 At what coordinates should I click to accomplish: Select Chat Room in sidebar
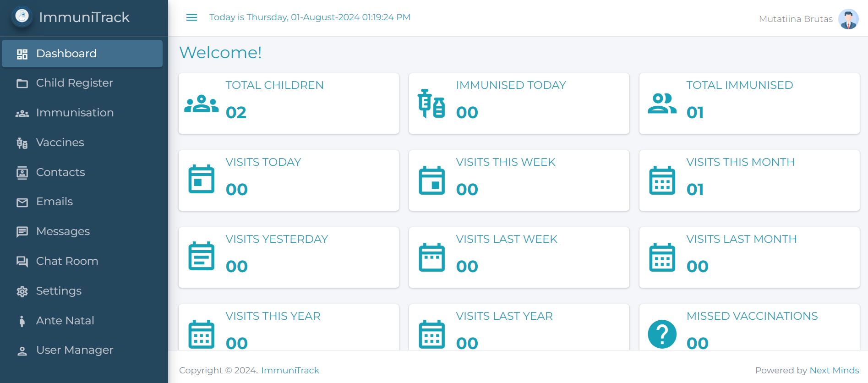[67, 261]
